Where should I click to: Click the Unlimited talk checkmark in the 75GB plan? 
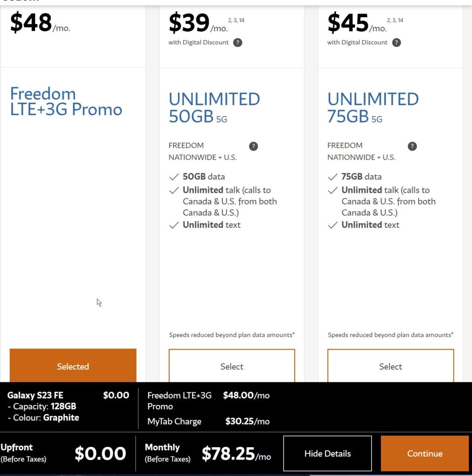point(332,191)
